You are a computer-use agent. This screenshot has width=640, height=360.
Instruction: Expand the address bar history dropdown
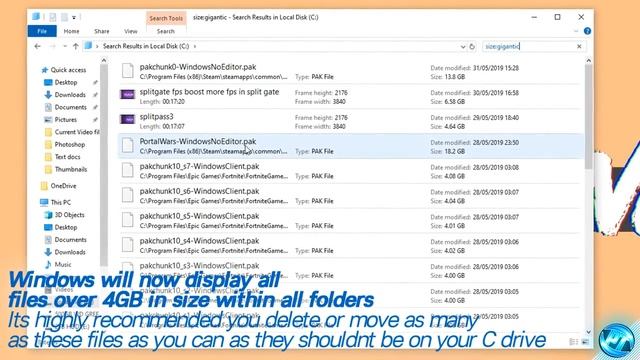tap(462, 47)
